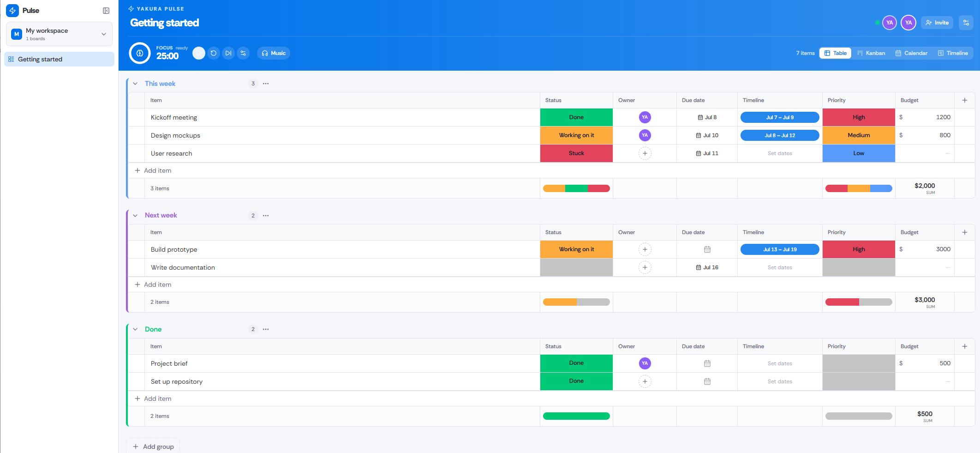Add a column to Done table
980x453 pixels.
point(965,346)
